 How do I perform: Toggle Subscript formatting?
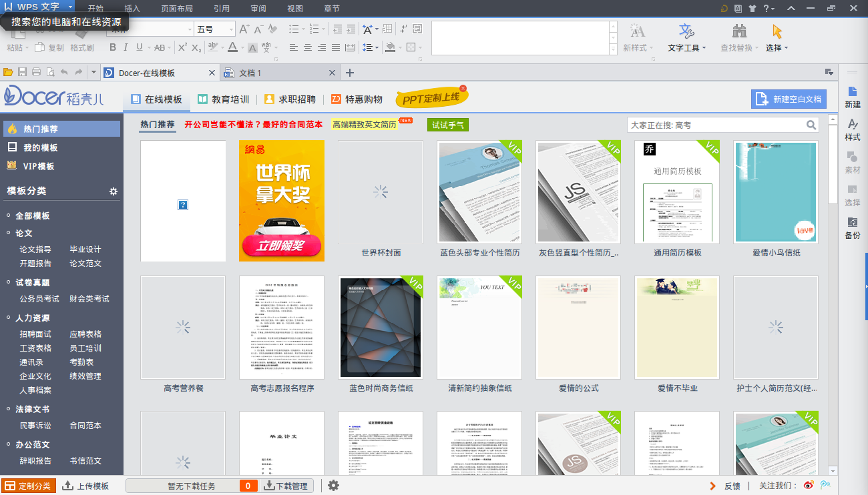[x=196, y=47]
